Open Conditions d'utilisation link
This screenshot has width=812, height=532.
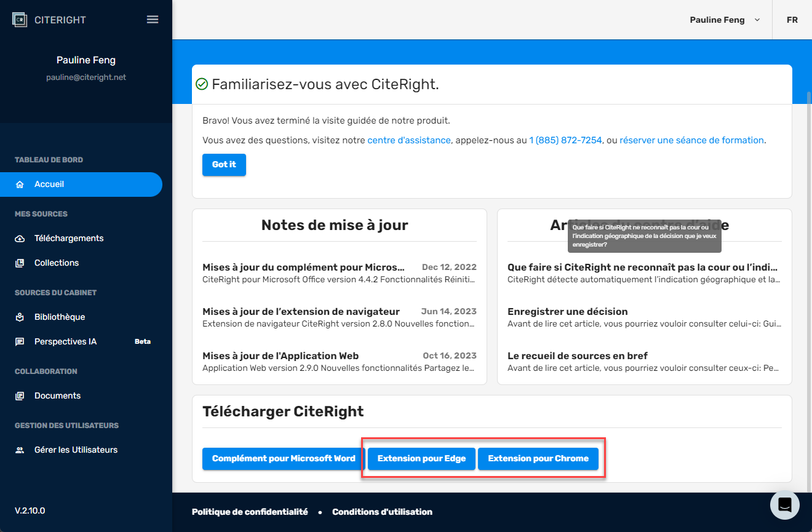click(x=382, y=512)
